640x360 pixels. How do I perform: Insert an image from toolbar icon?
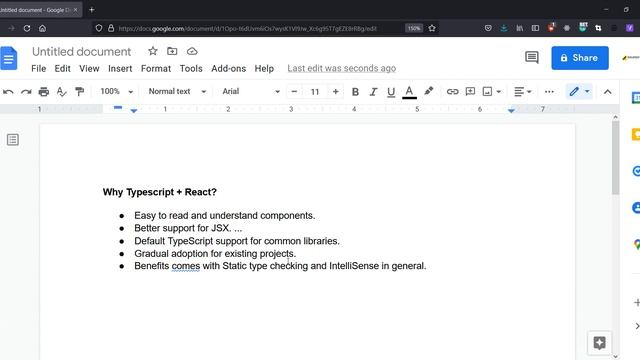(x=487, y=91)
